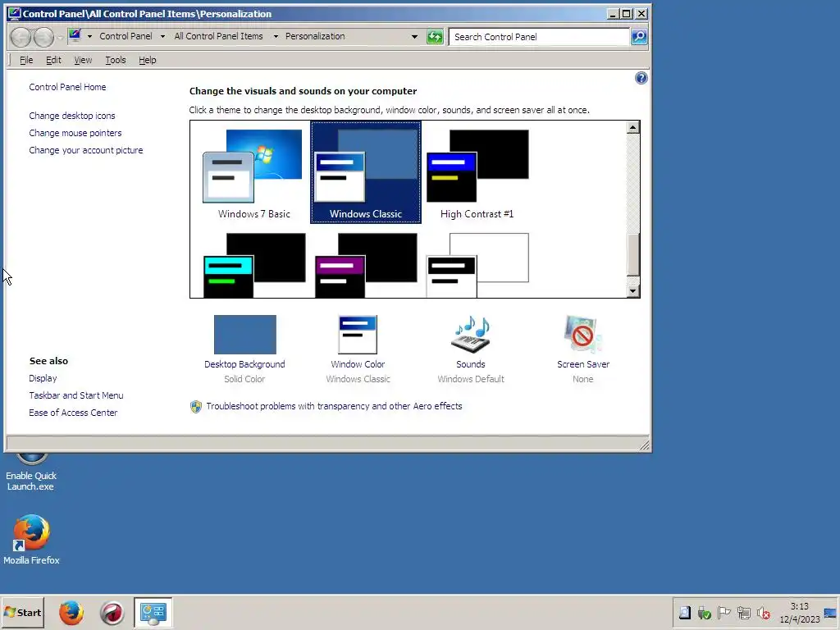Click the theme list scroll up arrow
840x630 pixels.
click(632, 127)
